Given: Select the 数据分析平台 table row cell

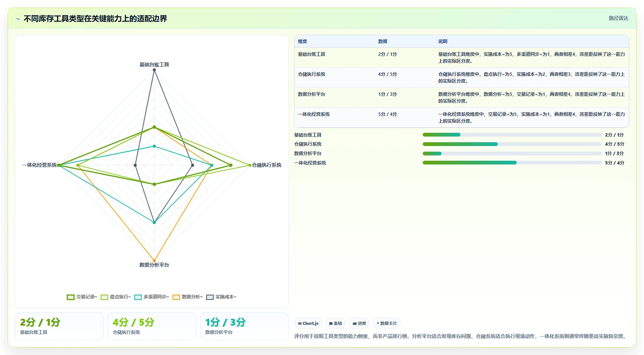Looking at the screenshot, I should [x=312, y=94].
